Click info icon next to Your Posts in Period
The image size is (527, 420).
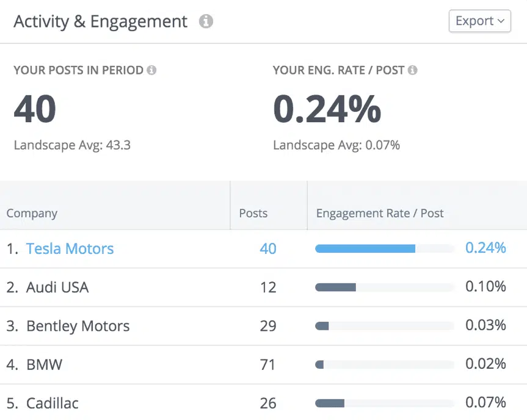click(x=151, y=70)
